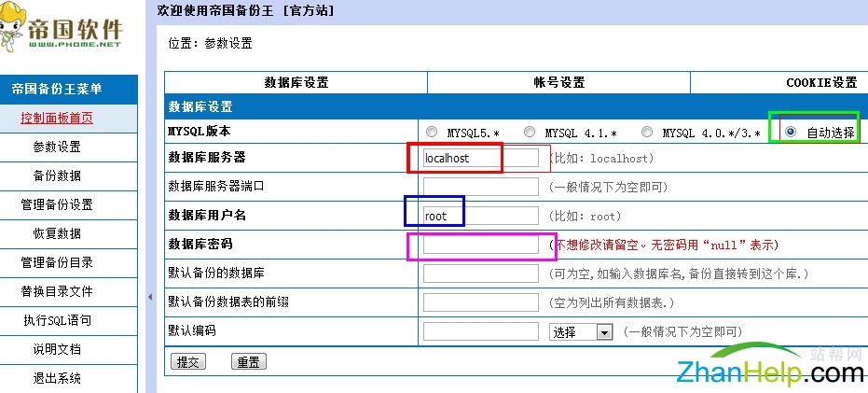
Task: Open 说明文档 from the menu
Action: click(57, 349)
